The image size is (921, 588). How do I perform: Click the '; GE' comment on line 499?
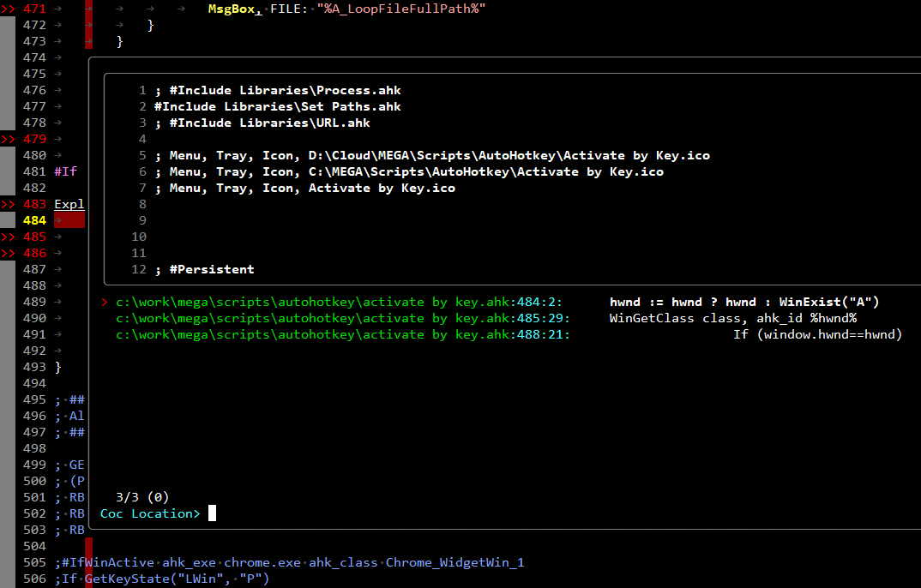[69, 465]
